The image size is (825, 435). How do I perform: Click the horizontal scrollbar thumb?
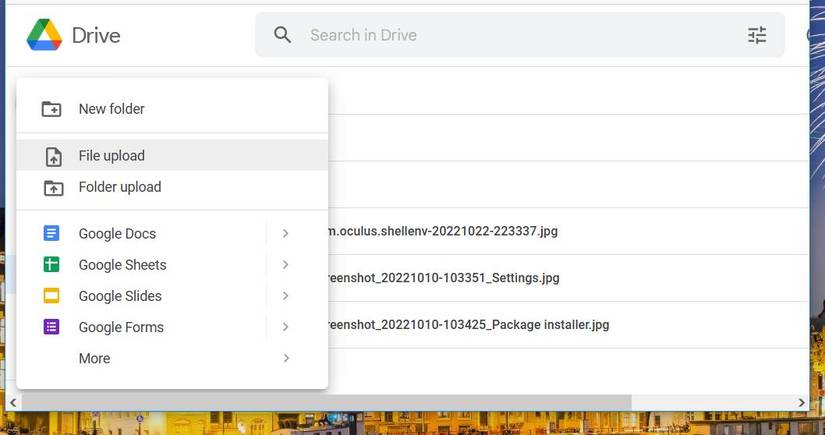coord(326,403)
